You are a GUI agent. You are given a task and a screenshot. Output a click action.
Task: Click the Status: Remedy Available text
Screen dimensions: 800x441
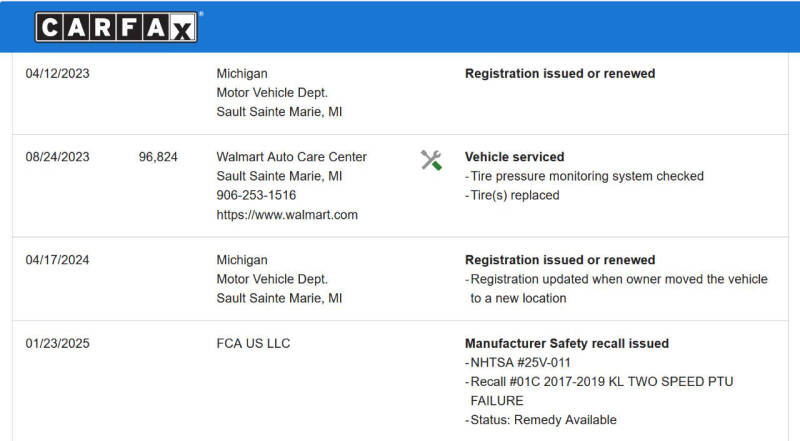[541, 420]
